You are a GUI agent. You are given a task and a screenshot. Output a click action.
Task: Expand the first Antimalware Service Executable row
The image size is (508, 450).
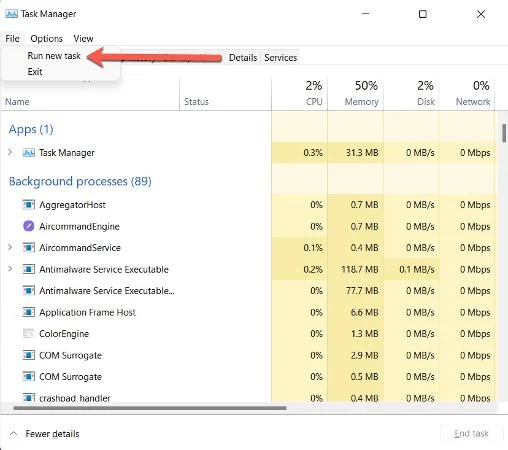(10, 269)
